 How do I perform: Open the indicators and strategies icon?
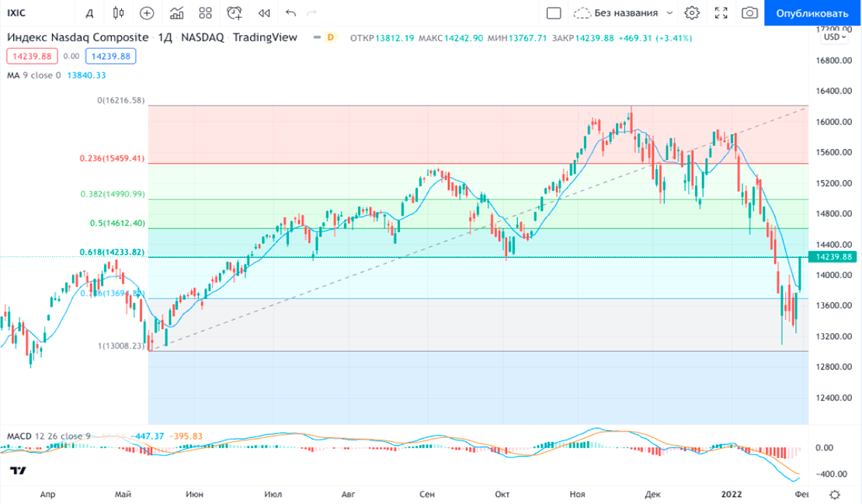coord(176,13)
